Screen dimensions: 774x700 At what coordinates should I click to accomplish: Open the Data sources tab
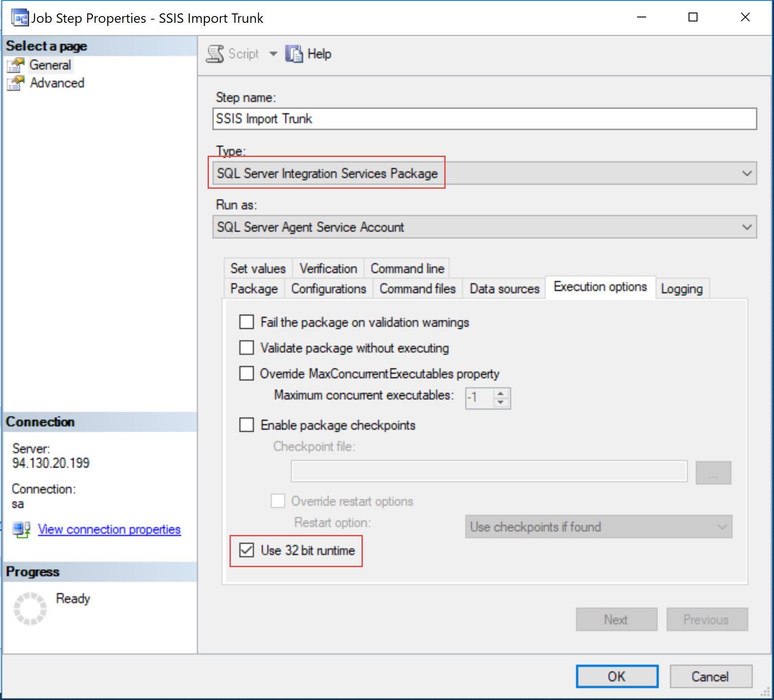coord(504,289)
